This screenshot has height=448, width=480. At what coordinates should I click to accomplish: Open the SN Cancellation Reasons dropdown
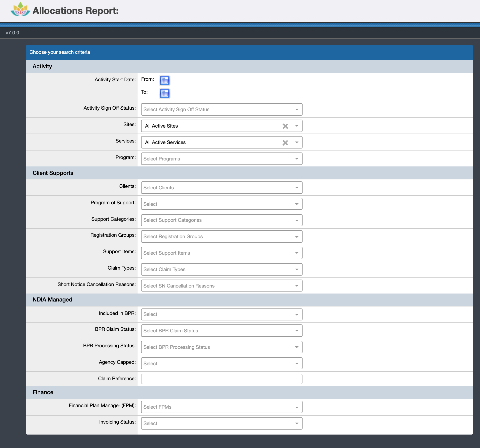click(x=221, y=286)
